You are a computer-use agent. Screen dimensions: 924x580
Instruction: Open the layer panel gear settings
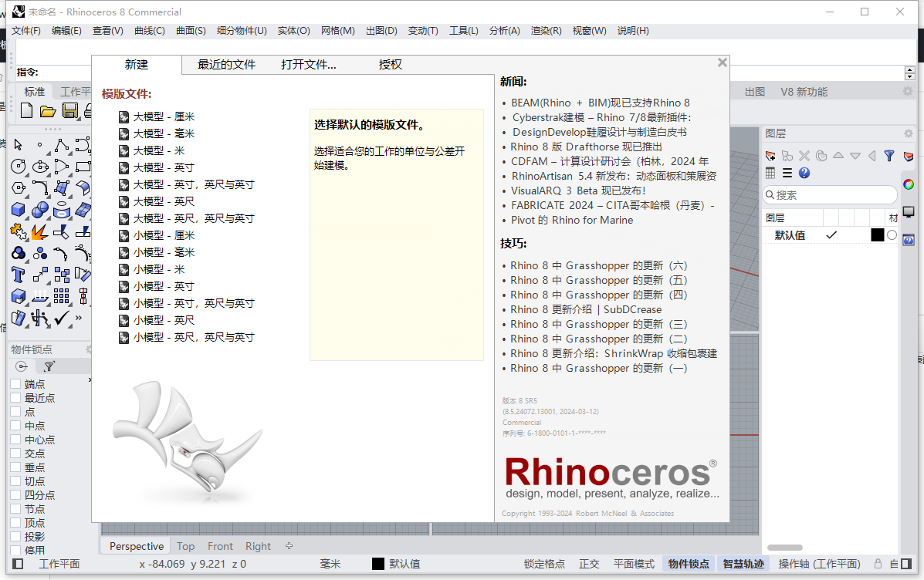click(908, 133)
